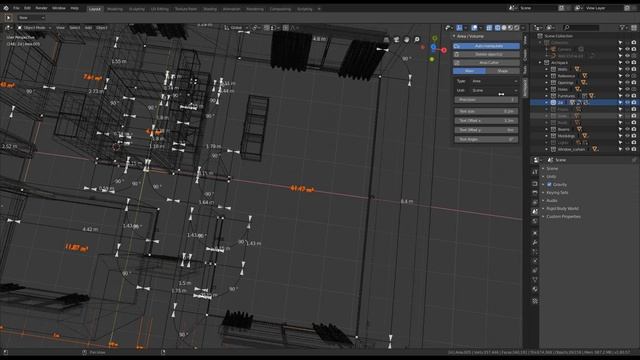Open the Unit dropdown set to Scene
The height and width of the screenshot is (360, 640).
coord(495,90)
